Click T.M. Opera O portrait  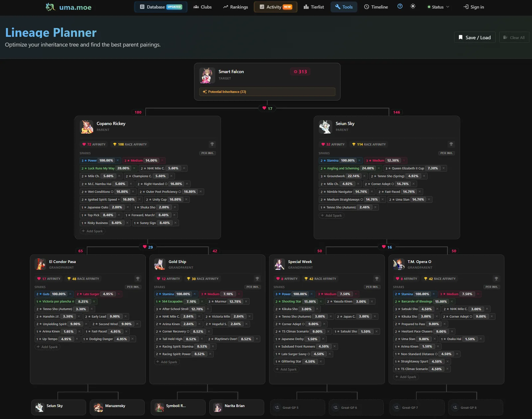tap(399, 264)
